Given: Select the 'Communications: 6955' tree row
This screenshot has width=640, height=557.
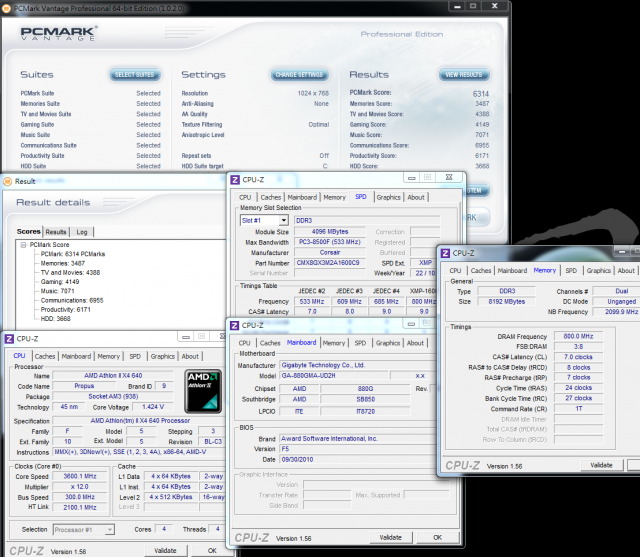Looking at the screenshot, I should (x=72, y=300).
